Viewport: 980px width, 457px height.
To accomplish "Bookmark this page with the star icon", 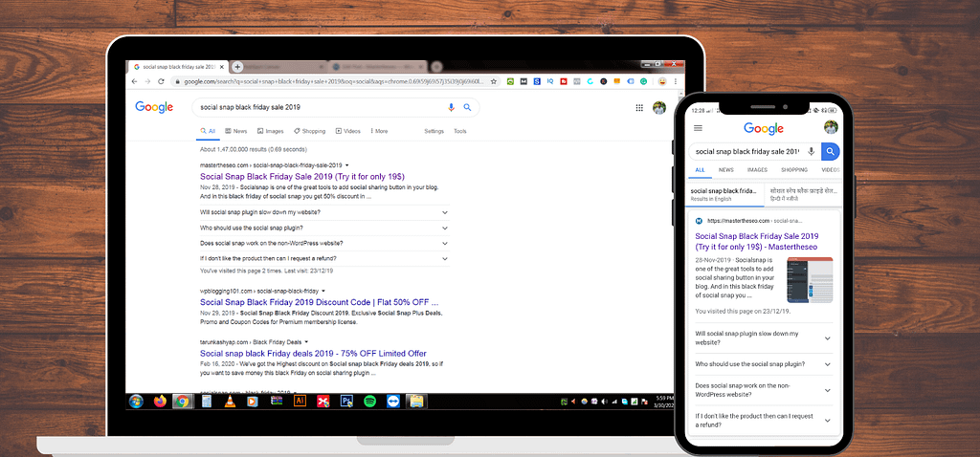I will 494,81.
